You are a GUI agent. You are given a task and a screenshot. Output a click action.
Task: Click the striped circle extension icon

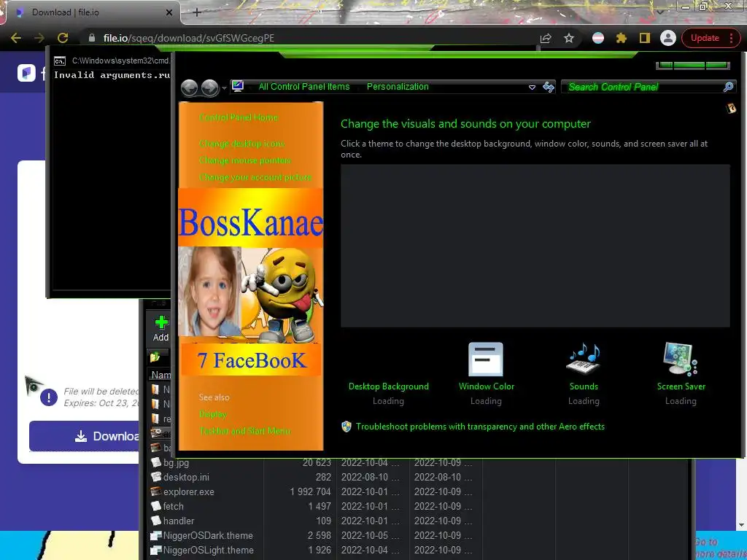(598, 38)
